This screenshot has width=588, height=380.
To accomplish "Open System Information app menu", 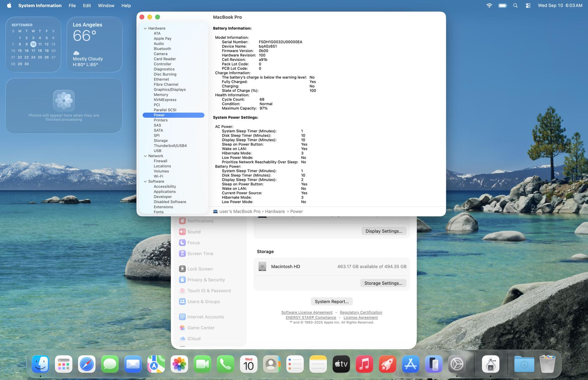I will pos(40,5).
